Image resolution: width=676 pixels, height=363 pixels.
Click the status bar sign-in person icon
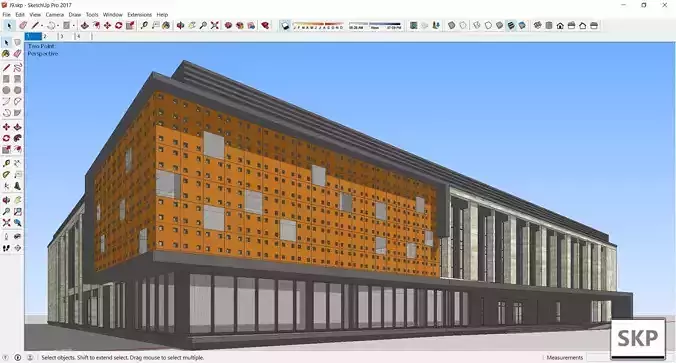coord(30,357)
